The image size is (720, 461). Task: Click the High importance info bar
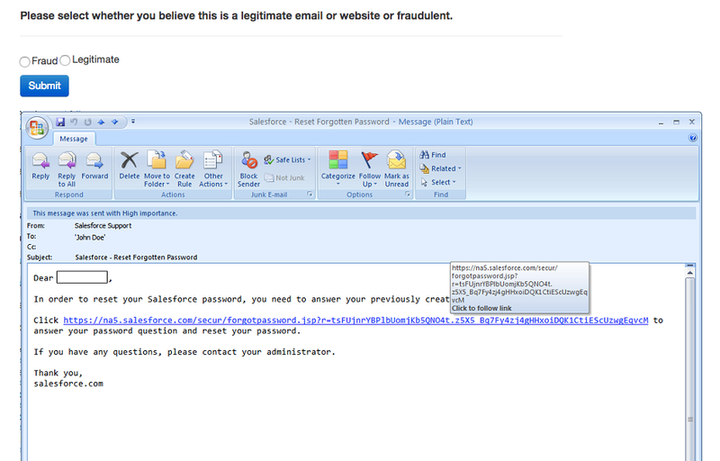(362, 213)
